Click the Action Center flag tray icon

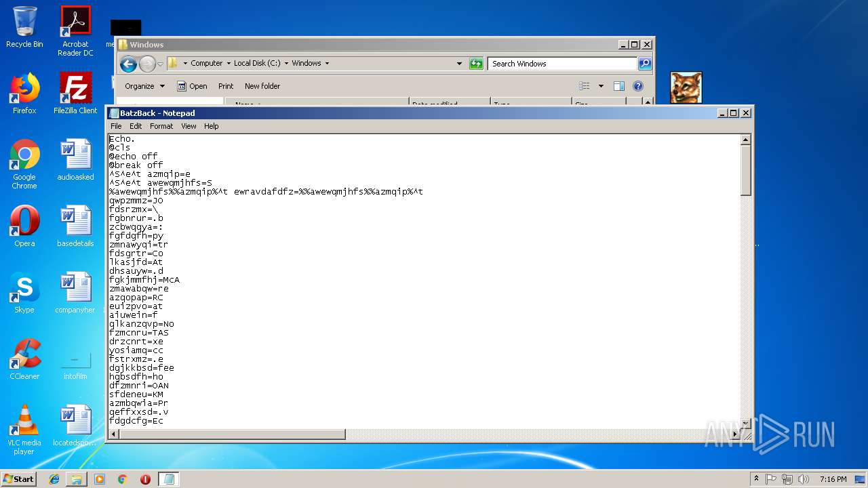pyautogui.click(x=771, y=479)
